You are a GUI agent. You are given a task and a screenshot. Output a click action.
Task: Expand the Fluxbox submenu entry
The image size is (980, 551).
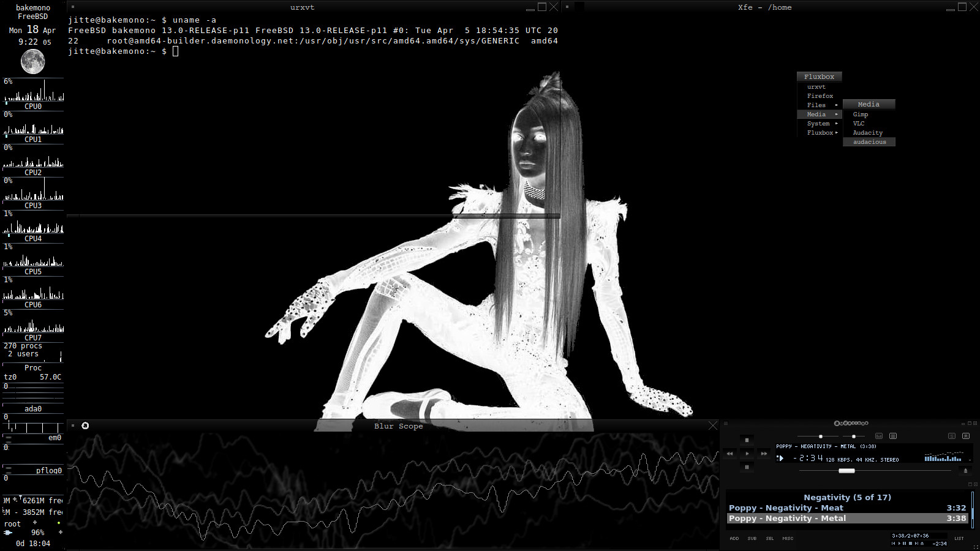tap(820, 133)
